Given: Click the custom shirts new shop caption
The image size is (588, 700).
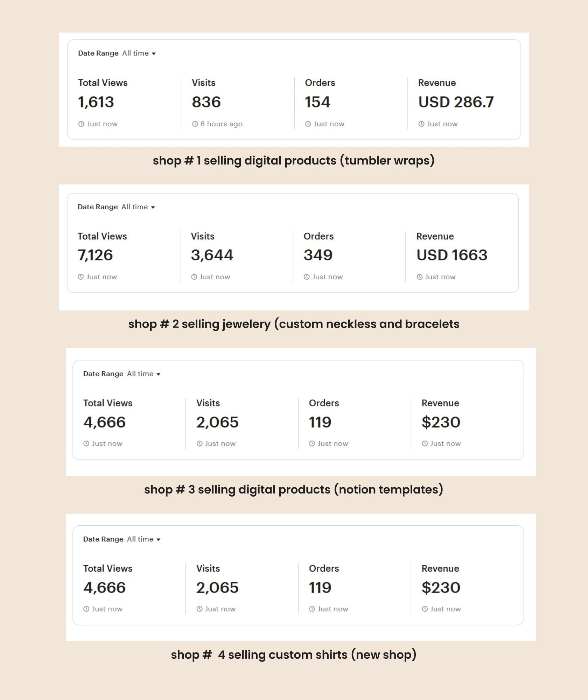Looking at the screenshot, I should point(294,654).
